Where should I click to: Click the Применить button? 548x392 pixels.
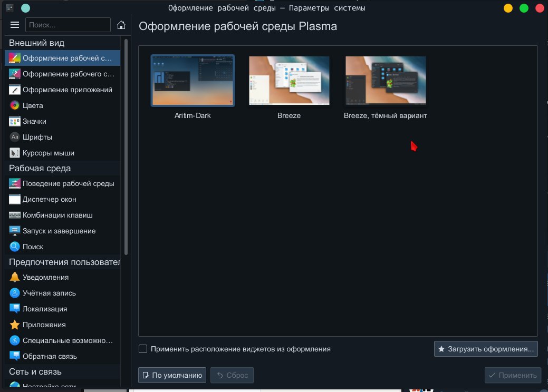pos(513,375)
